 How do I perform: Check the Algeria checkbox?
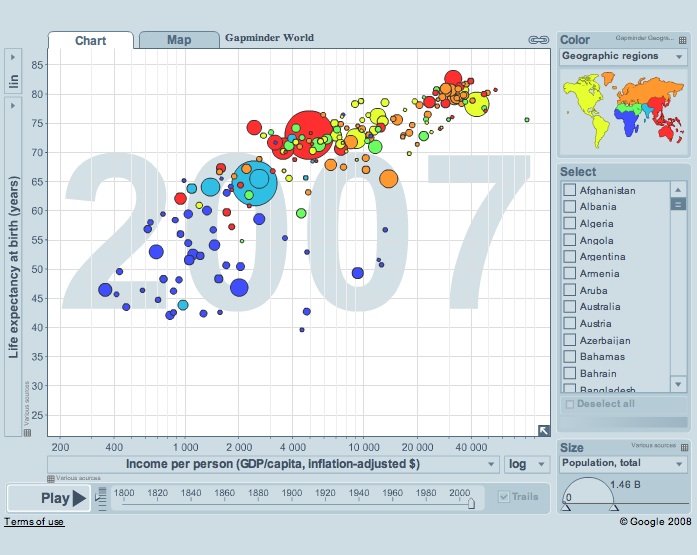point(569,223)
